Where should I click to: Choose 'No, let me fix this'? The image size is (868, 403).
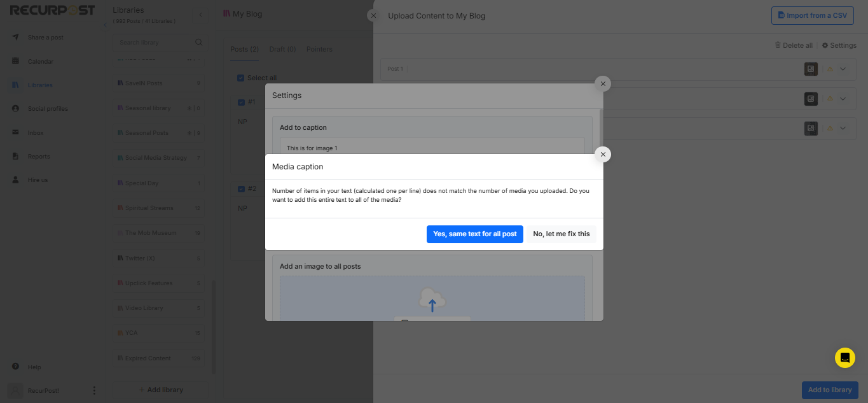coord(561,234)
